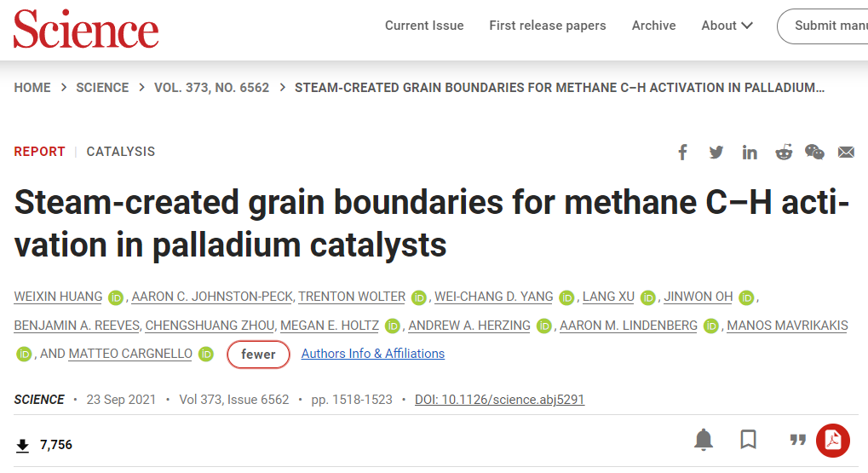The image size is (868, 473).
Task: Share via the WeChat icon
Action: [814, 153]
